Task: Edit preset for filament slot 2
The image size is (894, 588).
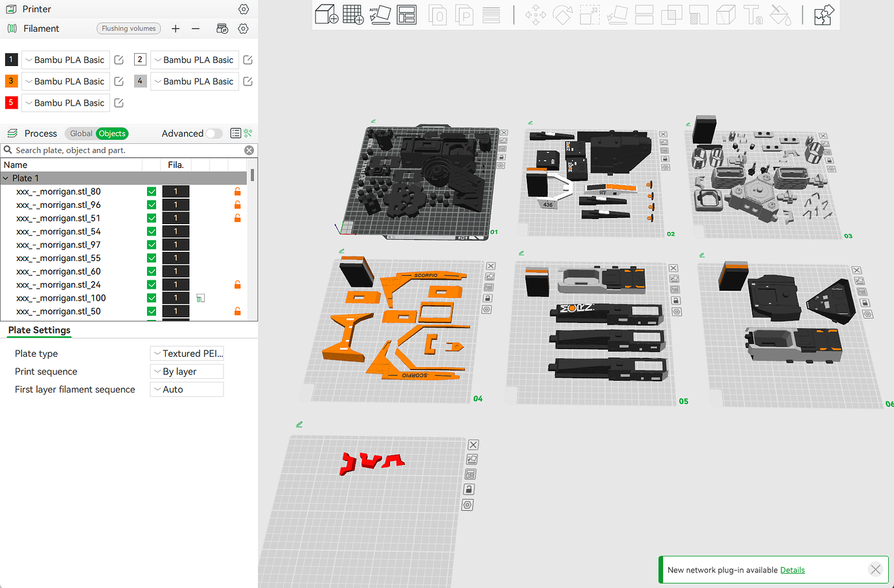Action: [x=247, y=60]
